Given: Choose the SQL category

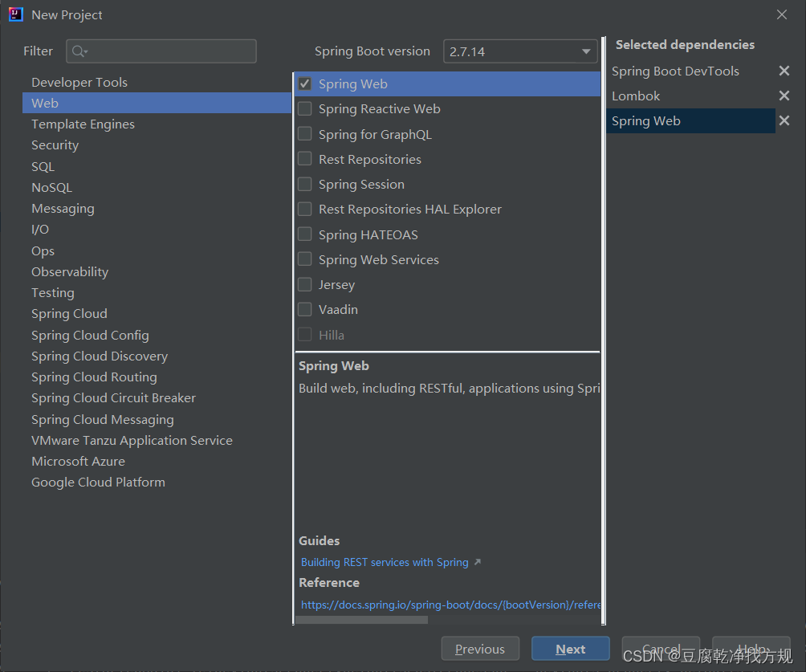Looking at the screenshot, I should click(x=157, y=166).
